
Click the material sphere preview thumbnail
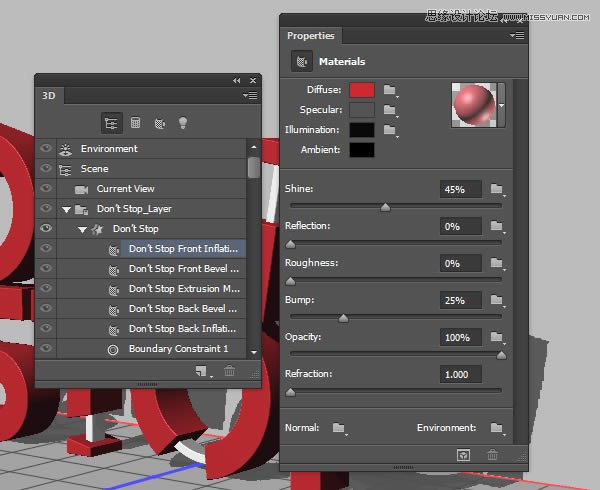pyautogui.click(x=474, y=105)
